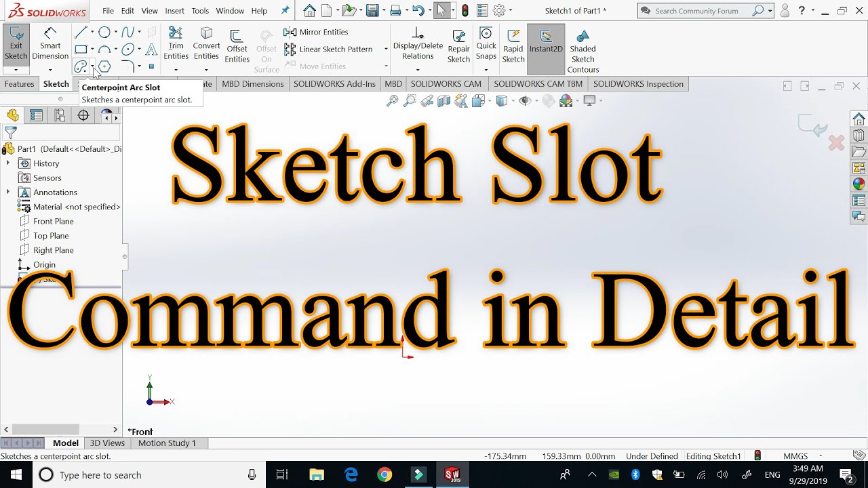Select the Arc sketch tool
The image size is (868, 488).
tap(104, 49)
